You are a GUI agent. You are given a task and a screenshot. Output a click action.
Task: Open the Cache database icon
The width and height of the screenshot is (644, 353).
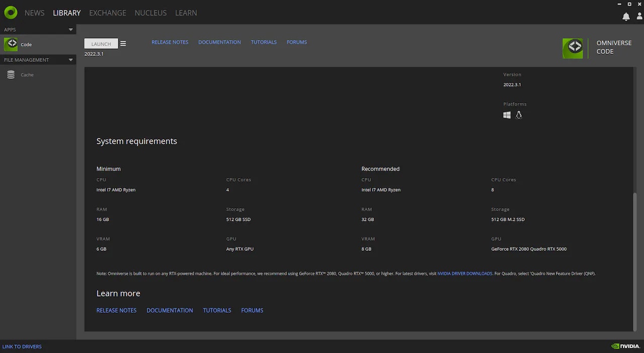[11, 75]
